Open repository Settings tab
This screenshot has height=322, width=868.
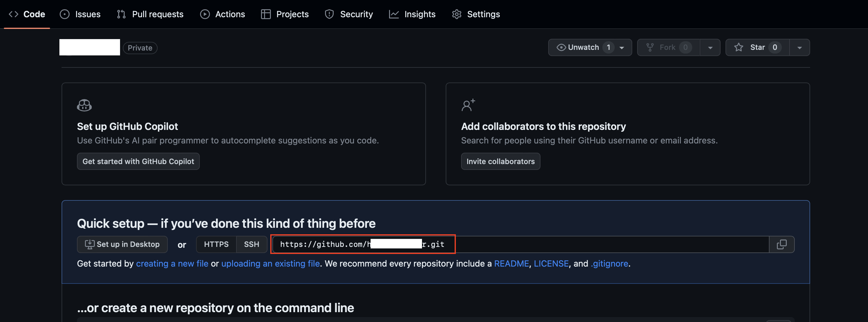[476, 14]
